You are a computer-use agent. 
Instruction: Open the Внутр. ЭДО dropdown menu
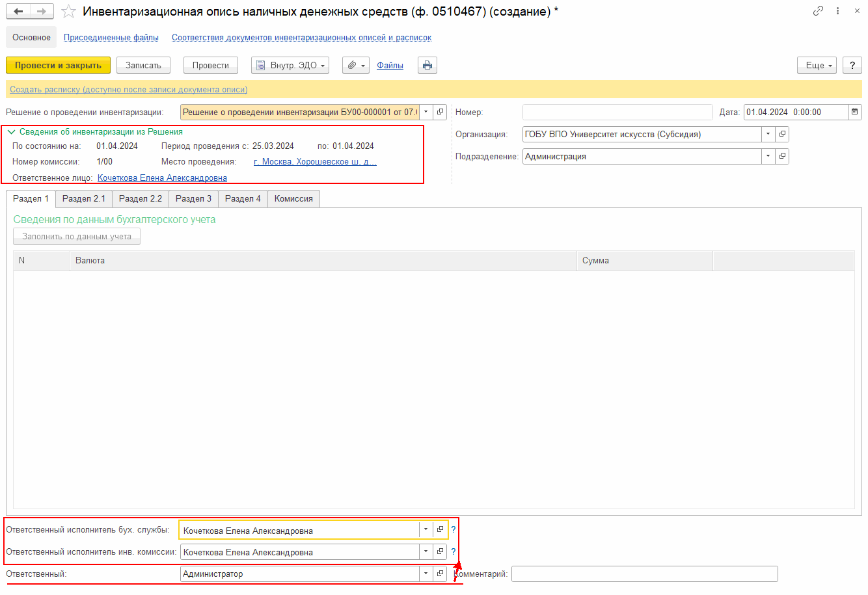(290, 65)
